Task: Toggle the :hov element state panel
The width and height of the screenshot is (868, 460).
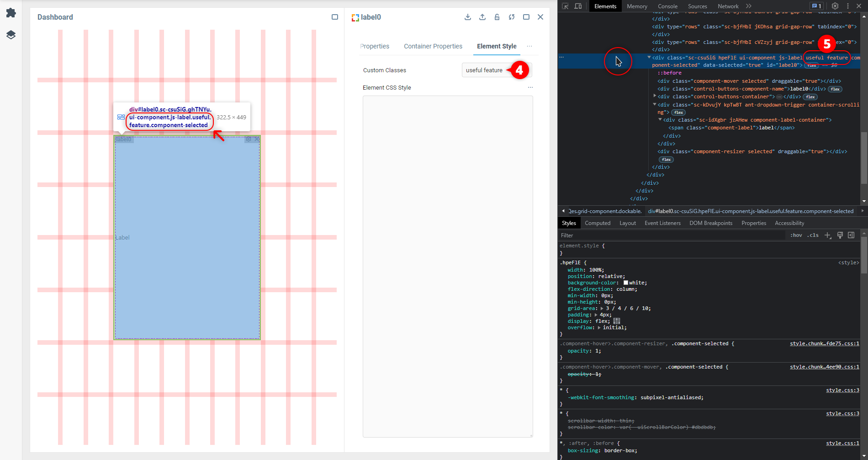Action: click(x=796, y=235)
